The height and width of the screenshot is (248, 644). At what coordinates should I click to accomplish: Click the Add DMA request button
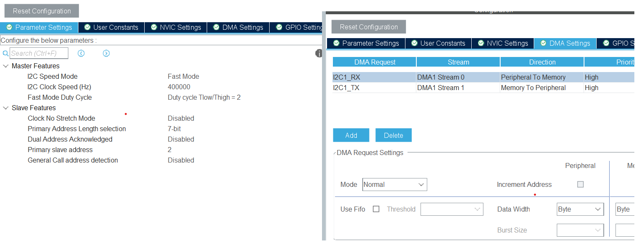(351, 135)
